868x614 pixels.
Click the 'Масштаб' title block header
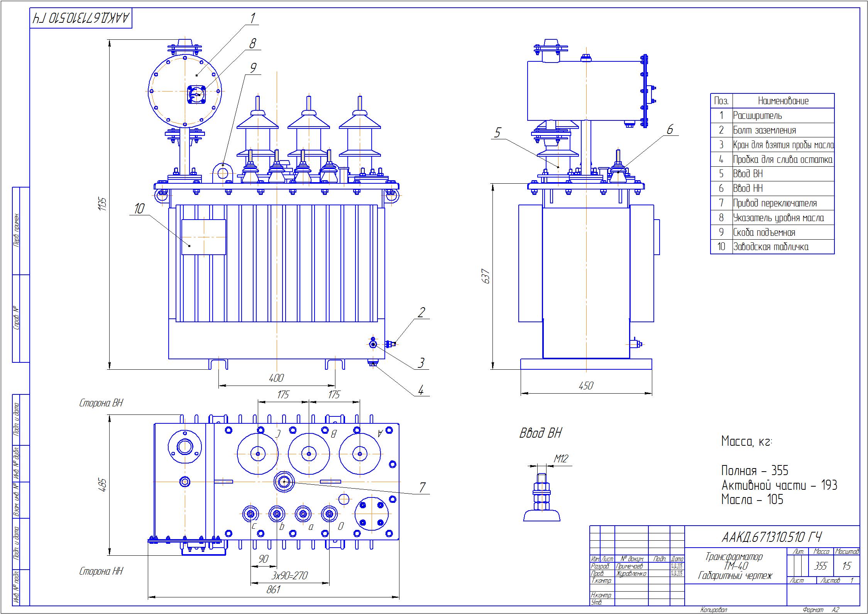click(x=847, y=552)
